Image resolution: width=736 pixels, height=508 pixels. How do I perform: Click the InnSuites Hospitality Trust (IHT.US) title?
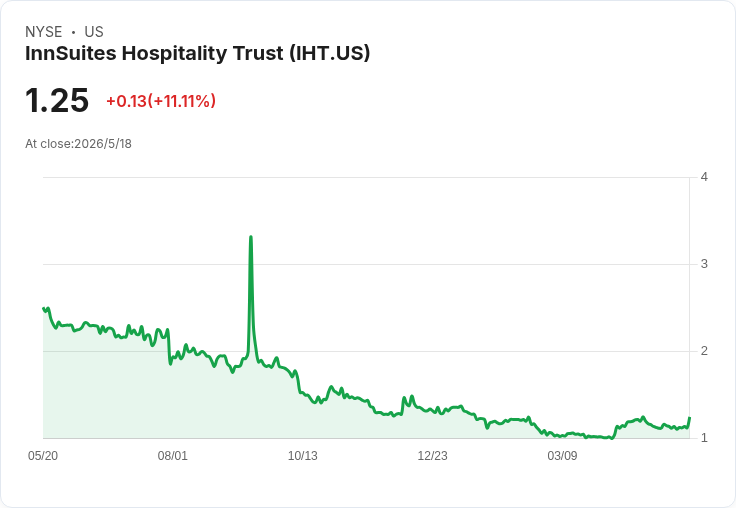point(198,54)
